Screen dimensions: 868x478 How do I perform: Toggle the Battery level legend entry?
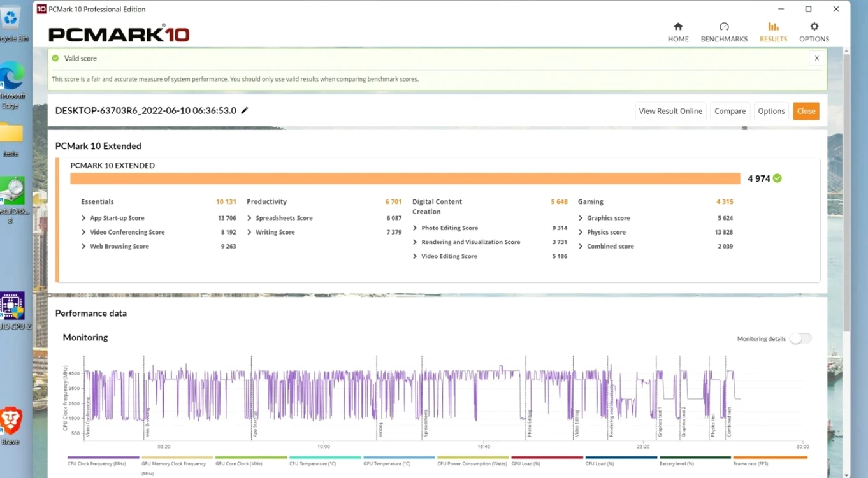point(695,462)
